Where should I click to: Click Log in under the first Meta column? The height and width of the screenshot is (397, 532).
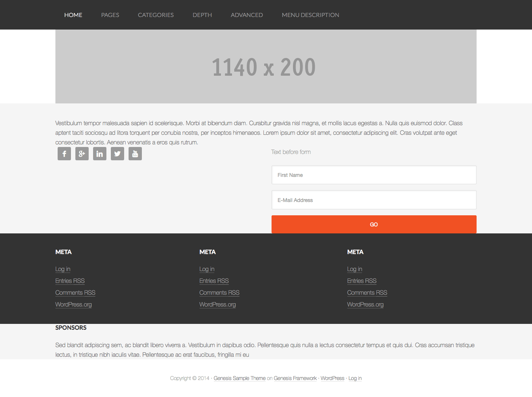pyautogui.click(x=63, y=269)
